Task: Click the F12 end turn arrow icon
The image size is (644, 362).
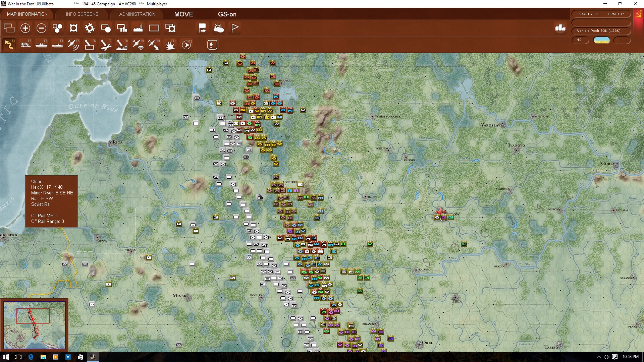Action: pyautogui.click(x=186, y=45)
